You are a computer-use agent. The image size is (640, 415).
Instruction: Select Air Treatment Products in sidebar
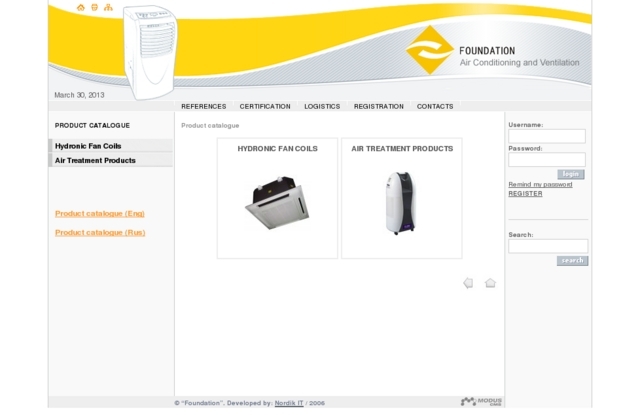coord(95,160)
